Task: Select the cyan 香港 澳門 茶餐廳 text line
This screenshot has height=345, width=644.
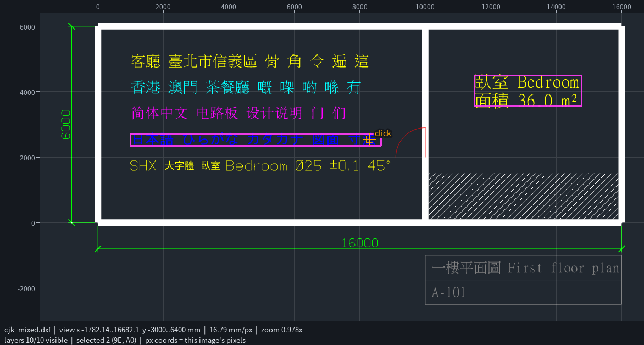Action: click(246, 87)
